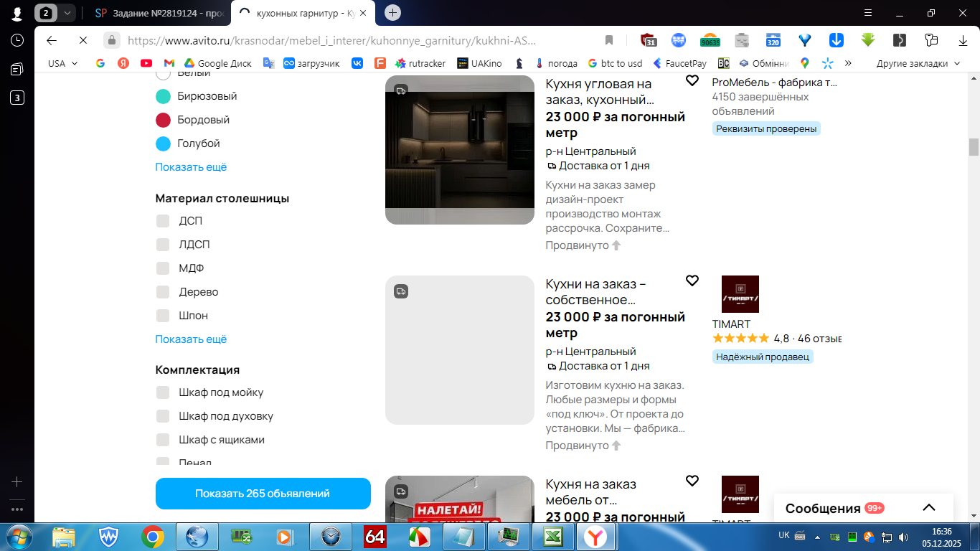Bookmark this page via the address bar flag

(609, 40)
